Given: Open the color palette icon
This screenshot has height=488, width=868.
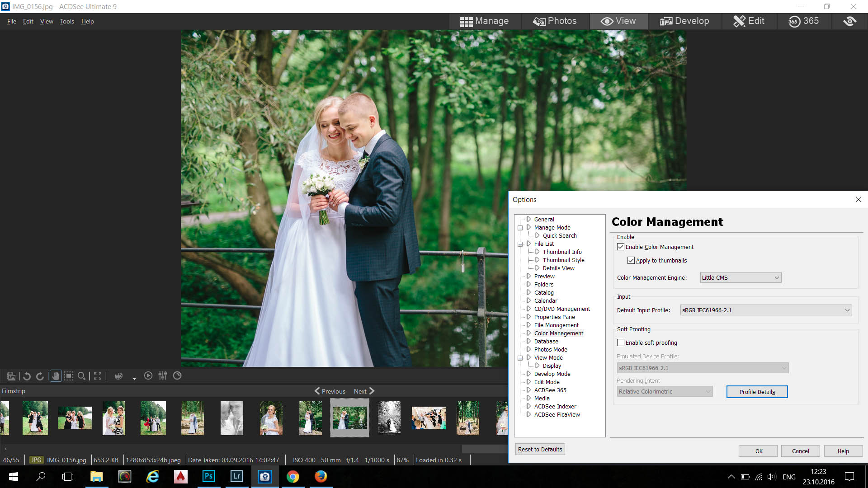Looking at the screenshot, I should click(x=118, y=376).
